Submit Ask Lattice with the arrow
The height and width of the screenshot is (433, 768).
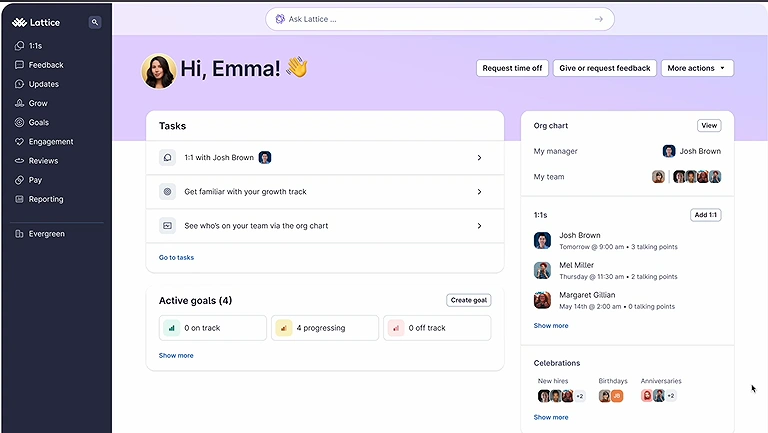click(x=599, y=19)
